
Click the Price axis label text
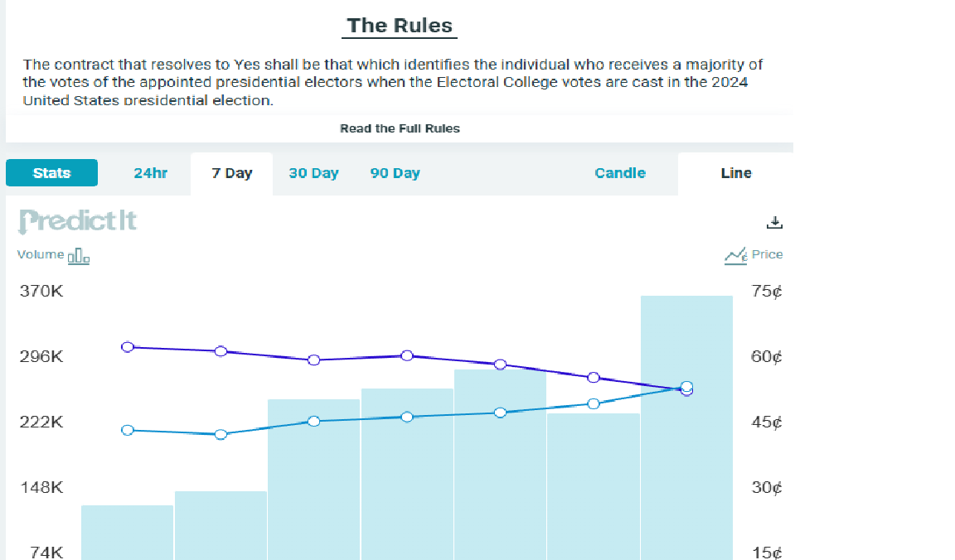[x=767, y=254]
